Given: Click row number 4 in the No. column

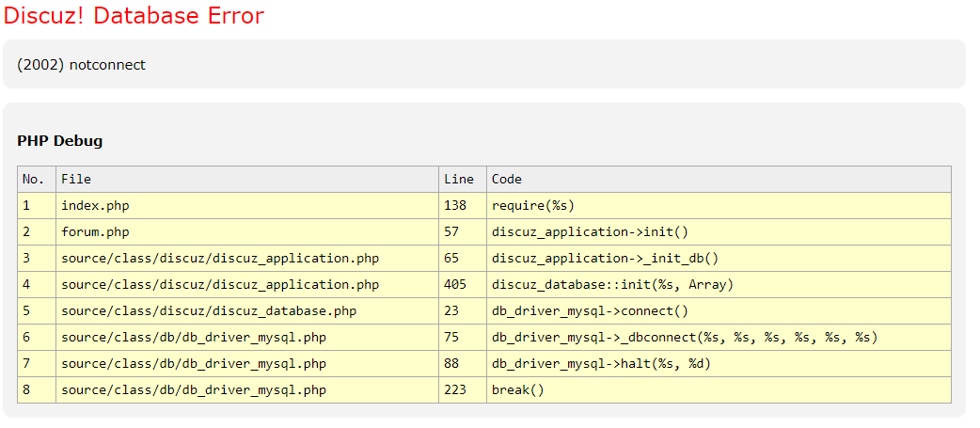Looking at the screenshot, I should [x=37, y=285].
